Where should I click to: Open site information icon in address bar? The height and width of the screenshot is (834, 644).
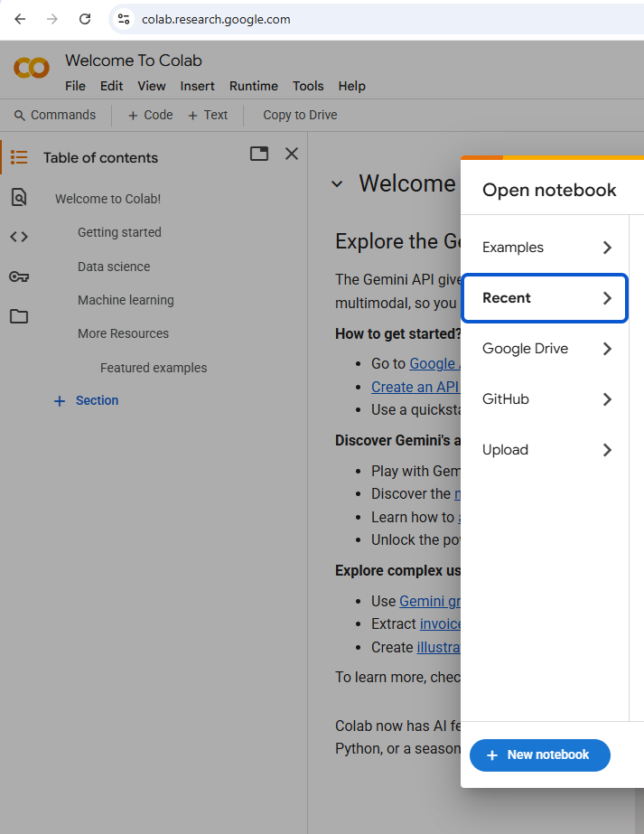click(x=124, y=19)
